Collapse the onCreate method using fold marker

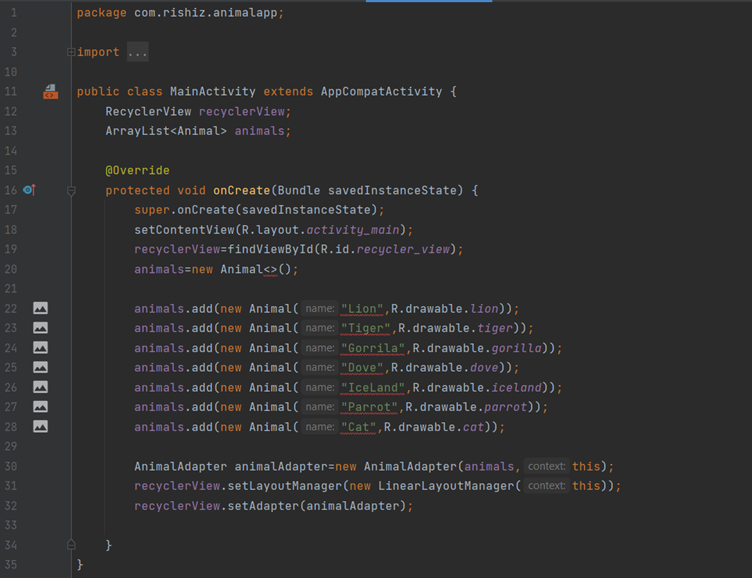71,190
